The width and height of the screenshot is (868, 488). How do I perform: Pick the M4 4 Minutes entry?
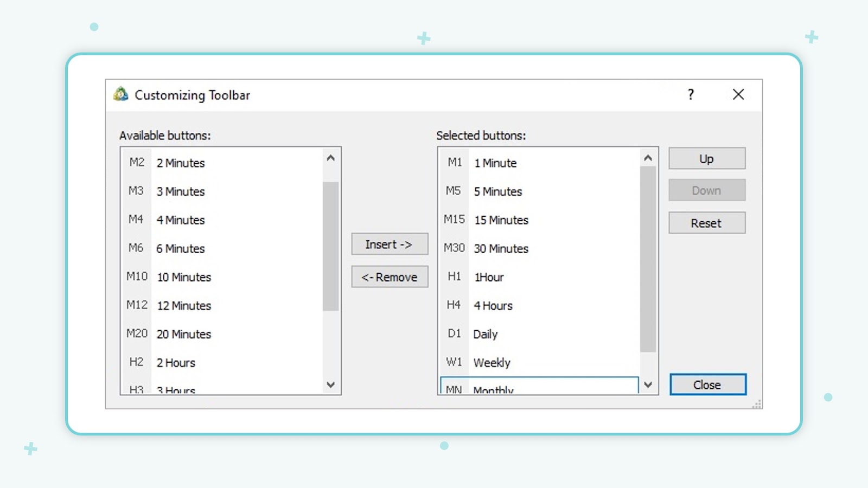click(x=222, y=220)
